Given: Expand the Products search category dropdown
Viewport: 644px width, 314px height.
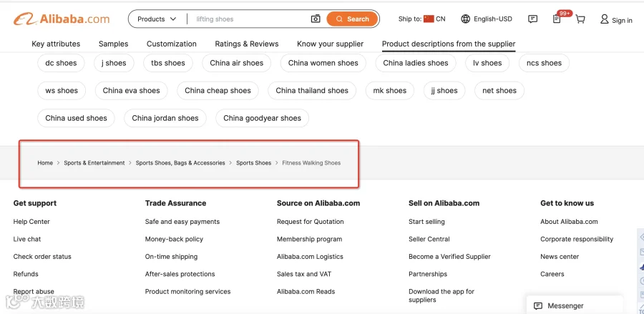Looking at the screenshot, I should pos(157,19).
